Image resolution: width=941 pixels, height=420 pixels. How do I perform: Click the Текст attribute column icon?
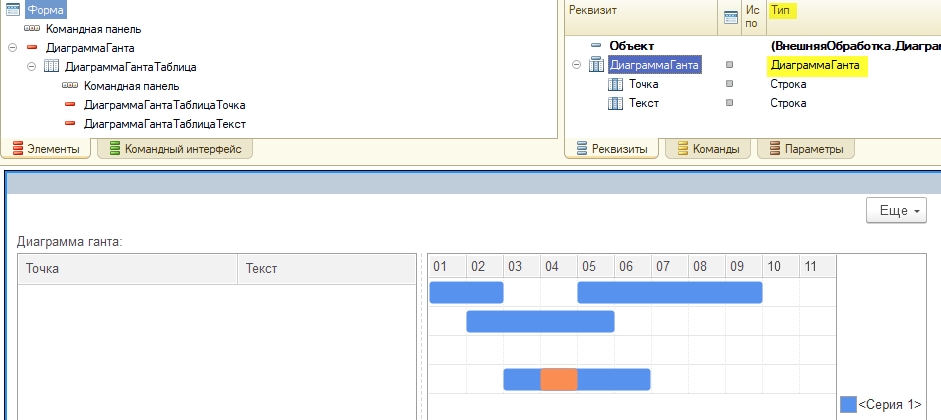[616, 103]
